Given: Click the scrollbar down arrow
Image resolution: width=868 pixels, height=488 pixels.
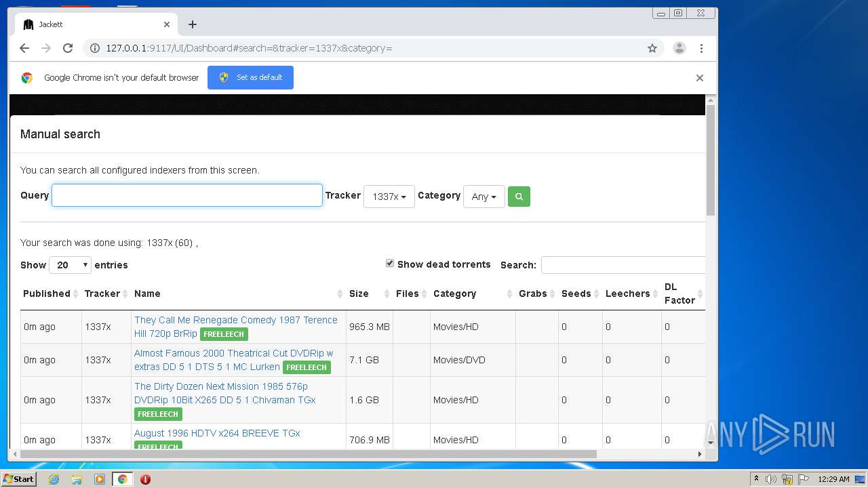Looking at the screenshot, I should [x=711, y=442].
